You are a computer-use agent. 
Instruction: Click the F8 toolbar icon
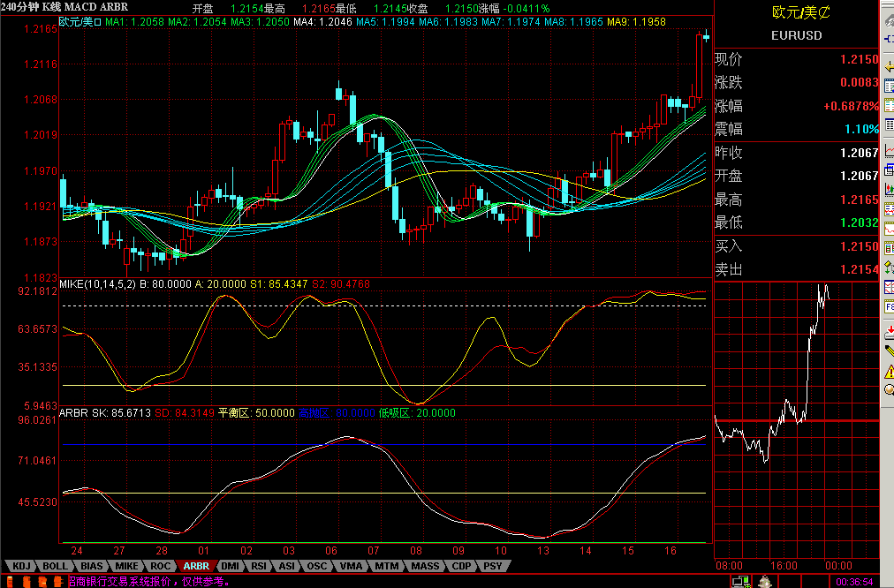pos(889,306)
